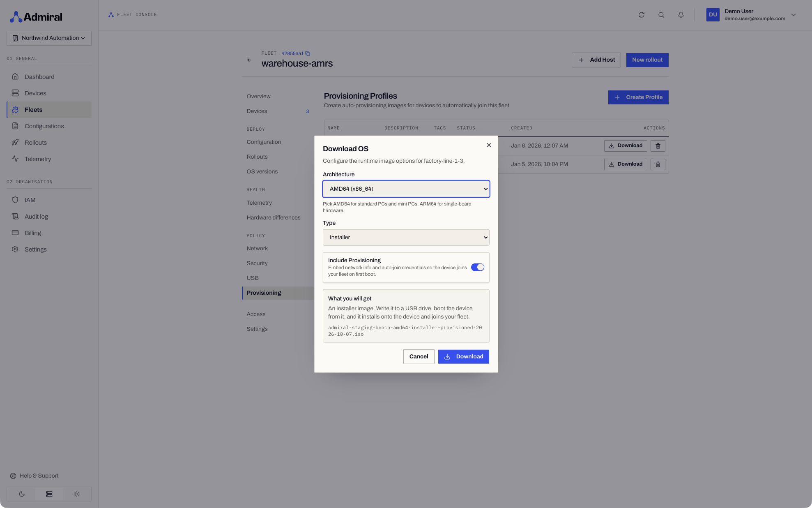Screen dimensions: 812x508
Task: Open Security policy section
Action: pyautogui.click(x=278, y=263)
